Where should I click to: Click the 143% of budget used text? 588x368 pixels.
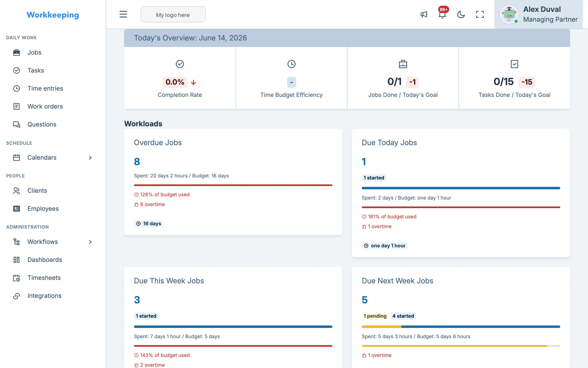(x=165, y=355)
